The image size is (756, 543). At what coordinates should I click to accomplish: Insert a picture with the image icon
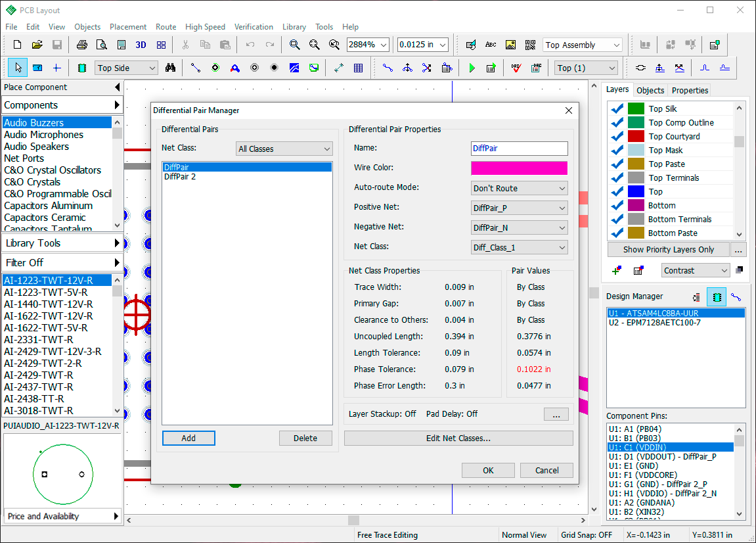click(x=510, y=45)
